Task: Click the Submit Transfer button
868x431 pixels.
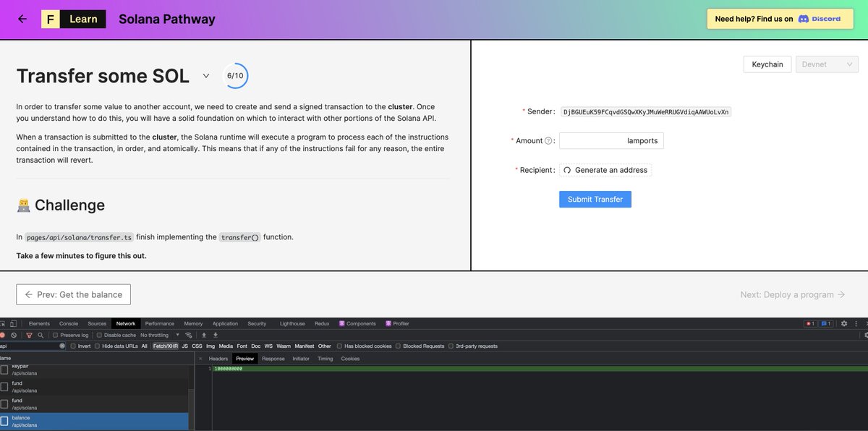Action: point(595,199)
